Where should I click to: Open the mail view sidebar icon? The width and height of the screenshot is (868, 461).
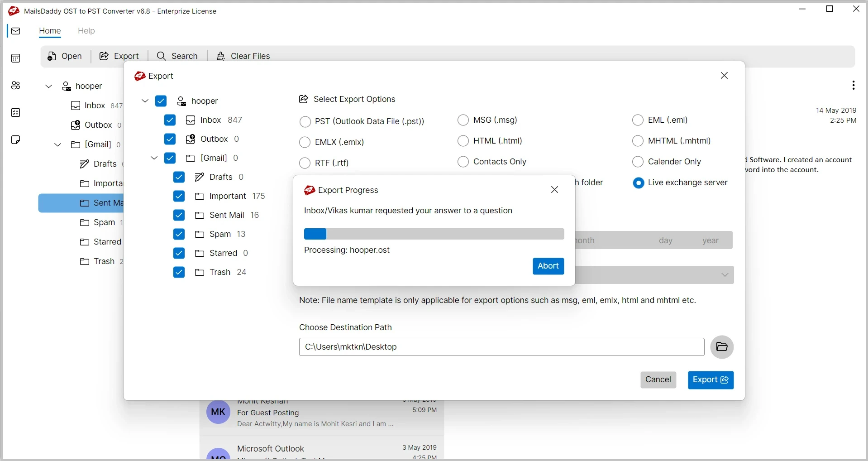click(16, 31)
